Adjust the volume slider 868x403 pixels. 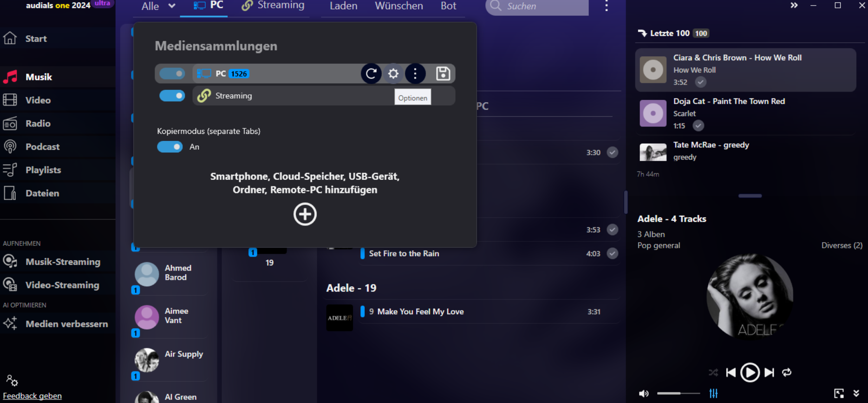pos(678,393)
